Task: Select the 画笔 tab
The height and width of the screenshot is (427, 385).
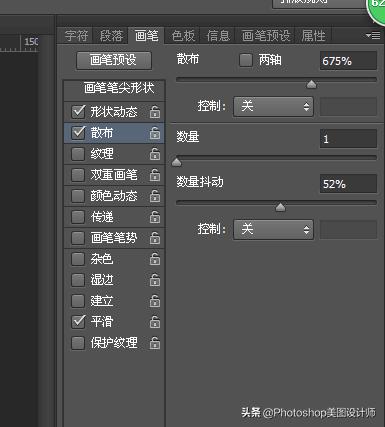Action: 146,36
